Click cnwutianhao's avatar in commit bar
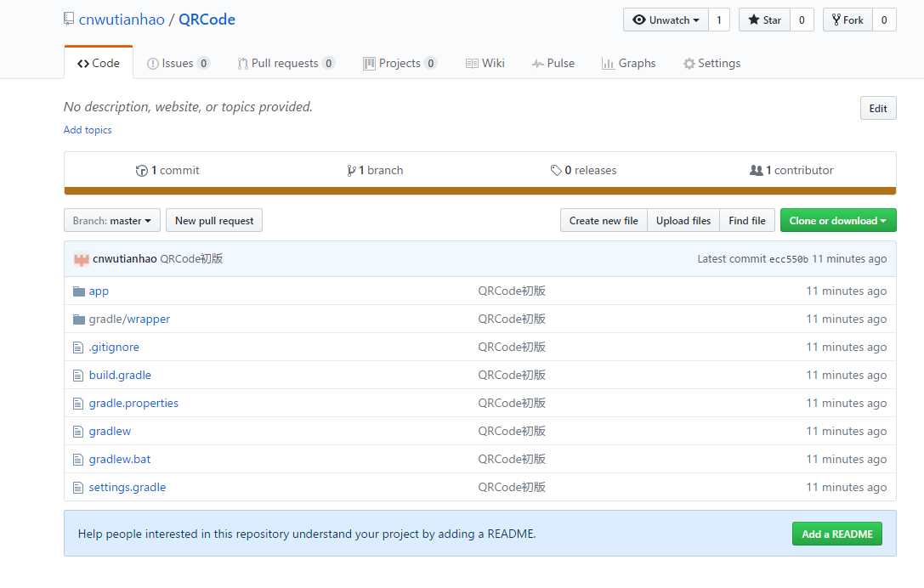 click(x=82, y=259)
